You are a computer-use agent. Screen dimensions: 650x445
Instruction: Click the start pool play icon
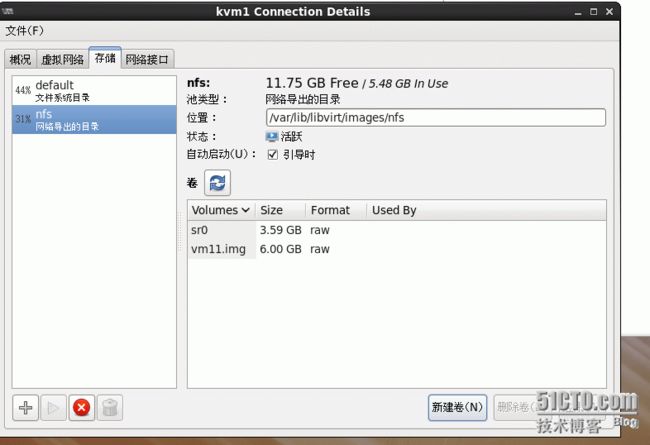tap(53, 408)
